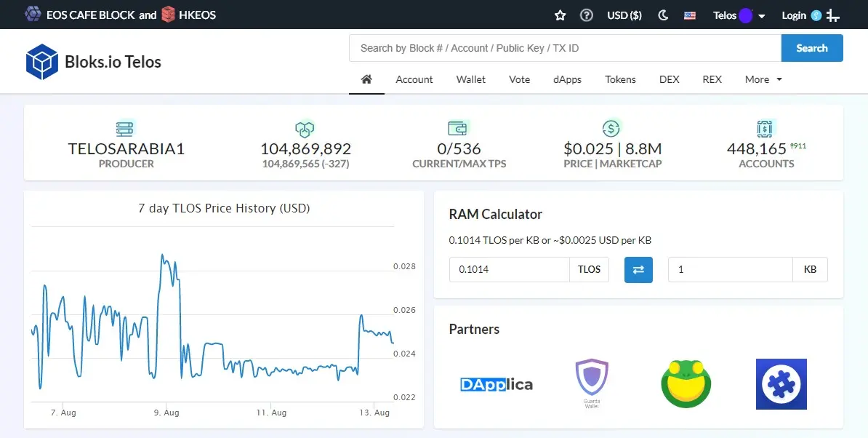Viewport: 868px width, 438px height.
Task: Click the blocks cubes icon
Action: tap(305, 129)
